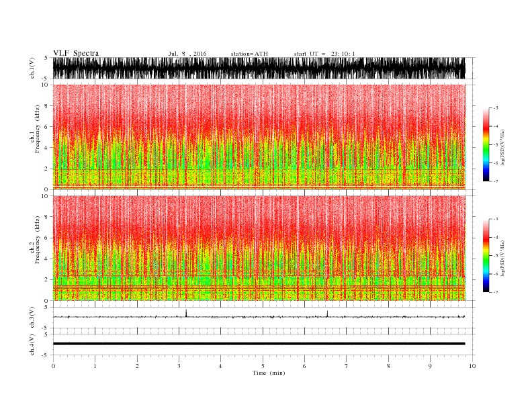532x411 pixels.
Task: Click the "VLF Spectra" plot title
Action: tap(76, 53)
